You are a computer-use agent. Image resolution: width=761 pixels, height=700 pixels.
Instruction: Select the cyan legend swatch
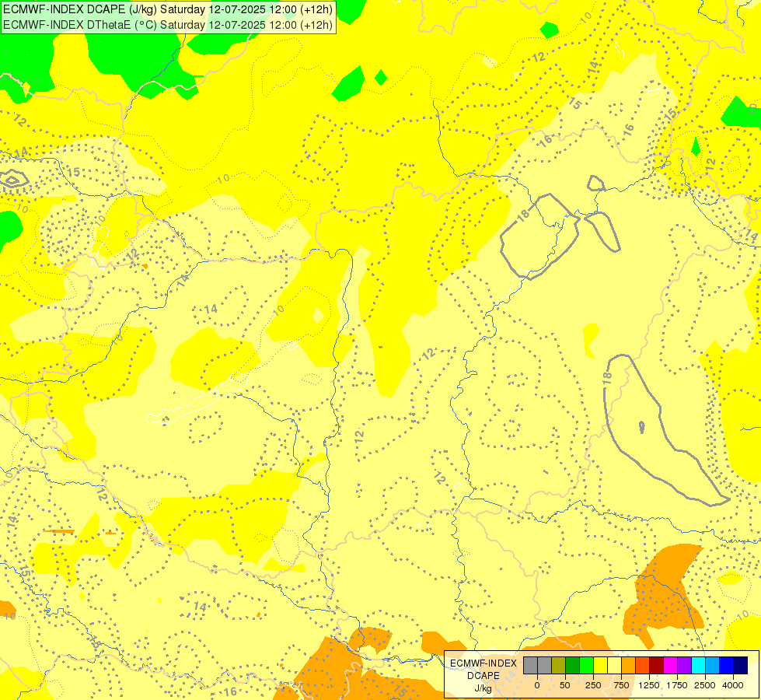click(698, 665)
